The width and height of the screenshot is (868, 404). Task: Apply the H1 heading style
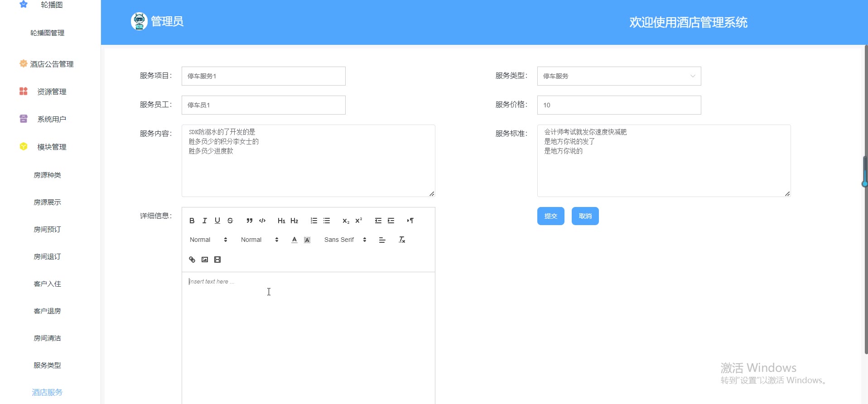(x=281, y=221)
